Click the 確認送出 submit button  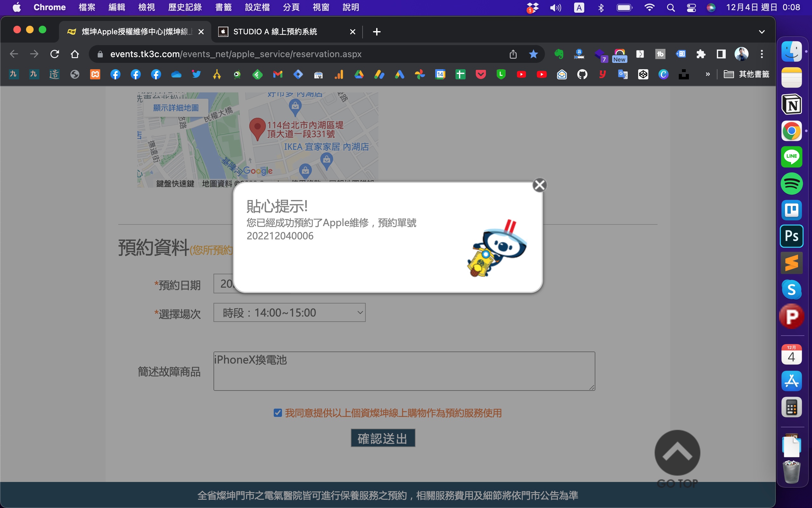click(x=383, y=438)
